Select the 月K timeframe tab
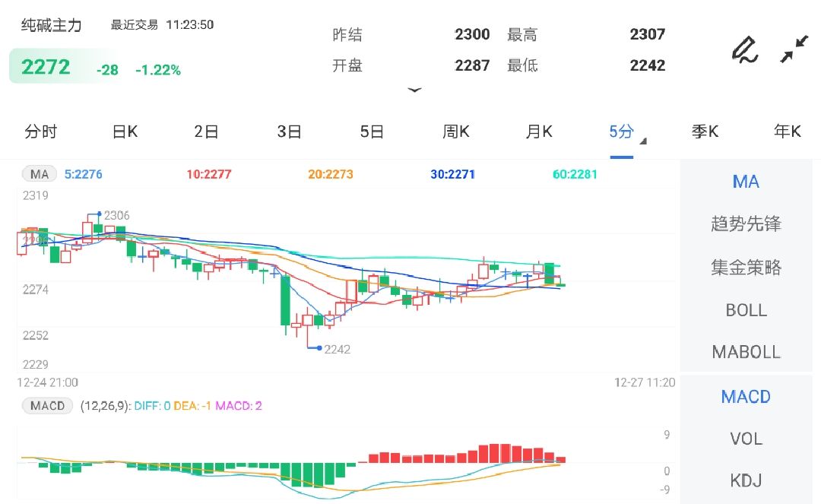The height and width of the screenshot is (504, 821). click(x=539, y=132)
